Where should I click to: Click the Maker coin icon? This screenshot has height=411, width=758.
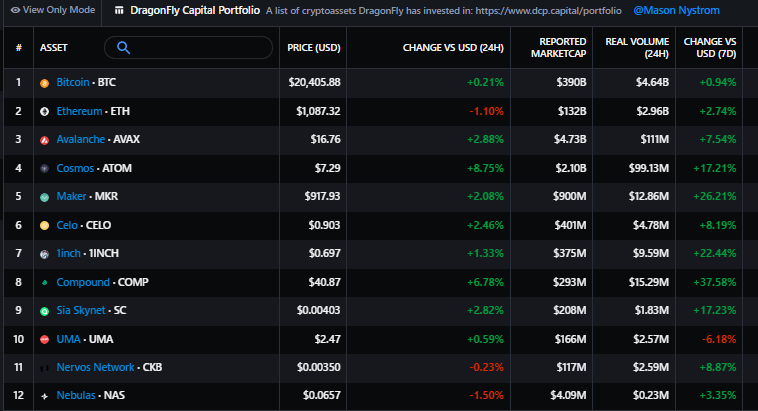tap(44, 197)
